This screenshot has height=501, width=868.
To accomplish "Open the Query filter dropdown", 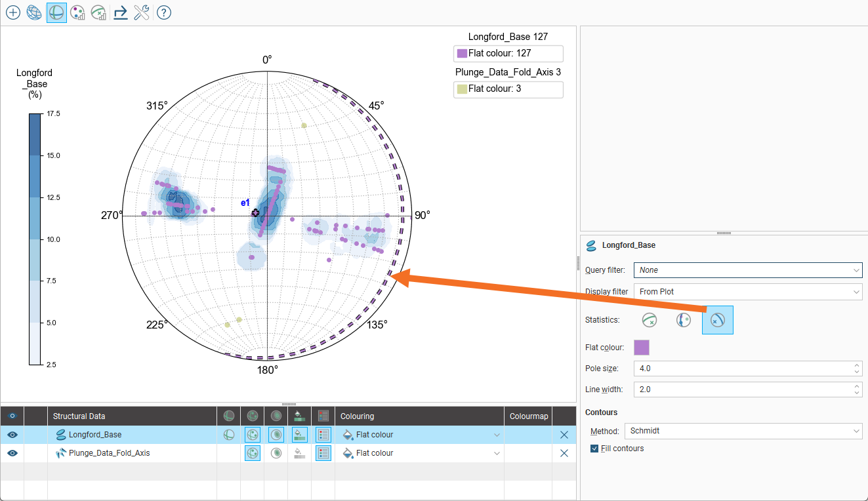I will point(747,270).
